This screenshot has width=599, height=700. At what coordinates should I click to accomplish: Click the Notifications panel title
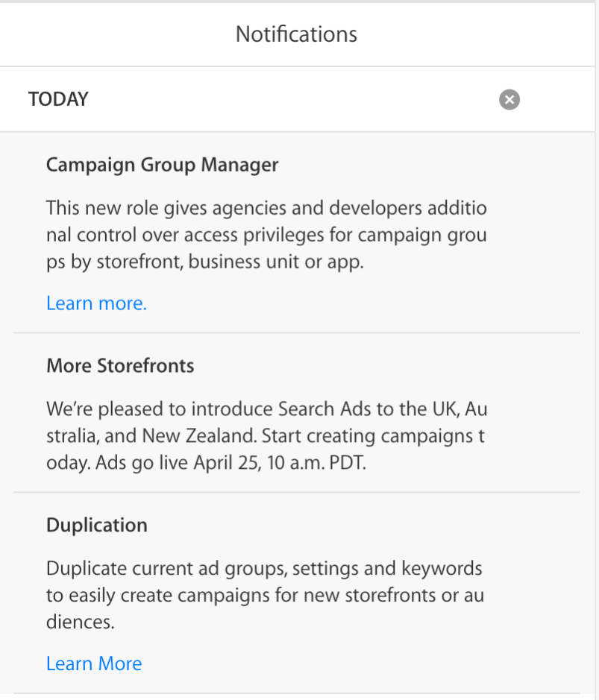(296, 34)
